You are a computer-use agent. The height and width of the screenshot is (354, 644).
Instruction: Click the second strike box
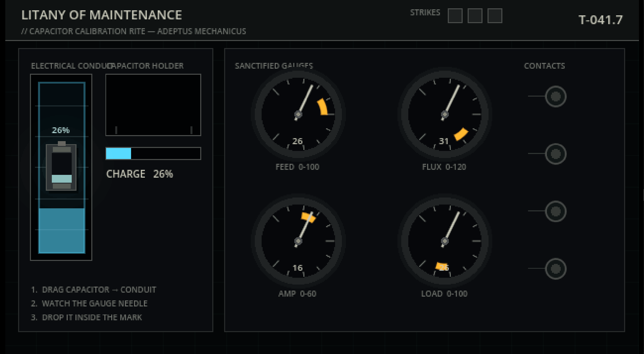click(475, 16)
